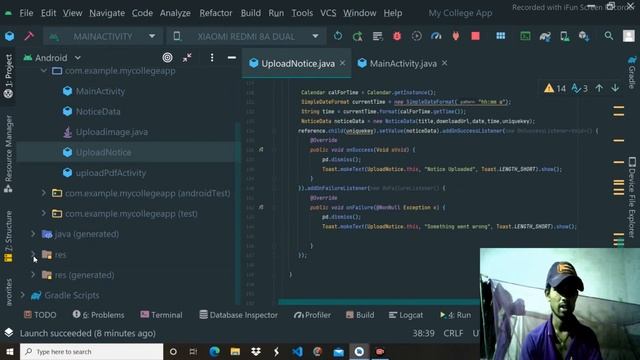Open the Logcat tool window

coord(406,315)
